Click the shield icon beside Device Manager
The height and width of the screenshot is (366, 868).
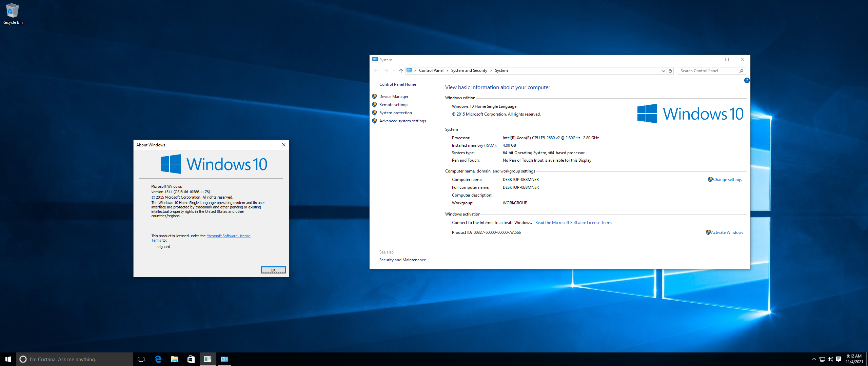coord(374,97)
